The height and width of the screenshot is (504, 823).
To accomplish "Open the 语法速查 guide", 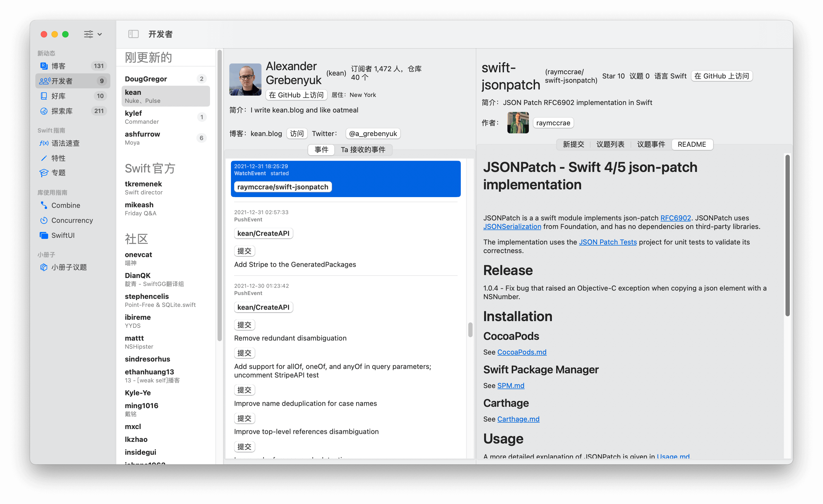I will click(73, 143).
